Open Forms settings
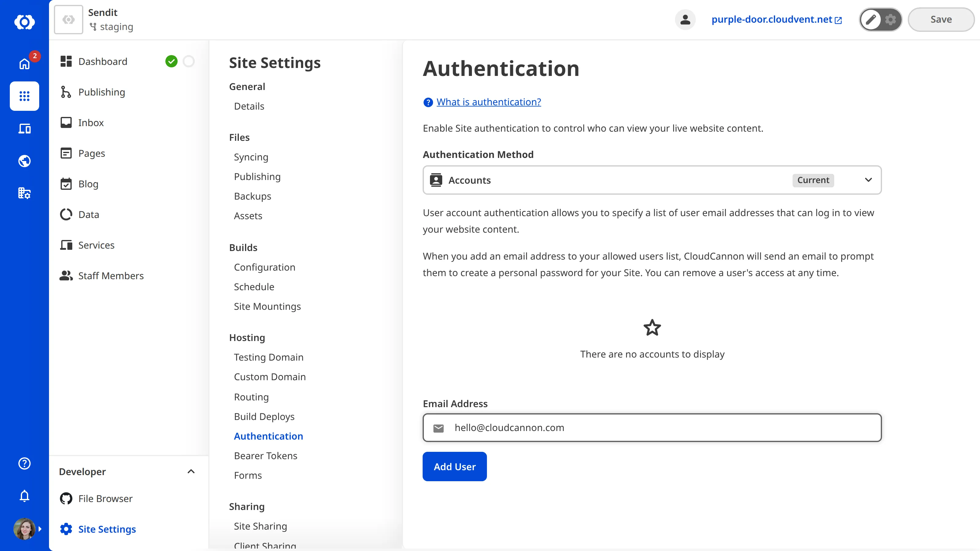This screenshot has width=980, height=551. [248, 475]
